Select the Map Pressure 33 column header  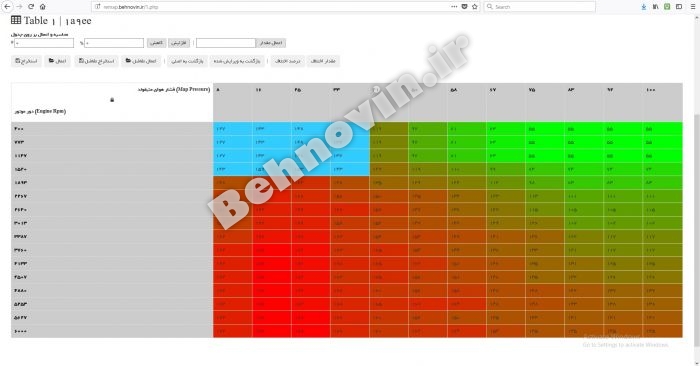350,102
